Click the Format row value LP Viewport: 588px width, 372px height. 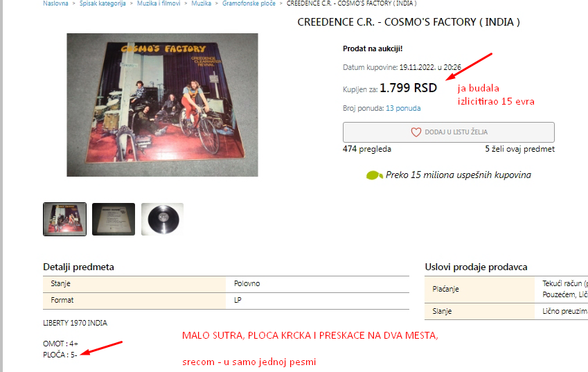[238, 301]
